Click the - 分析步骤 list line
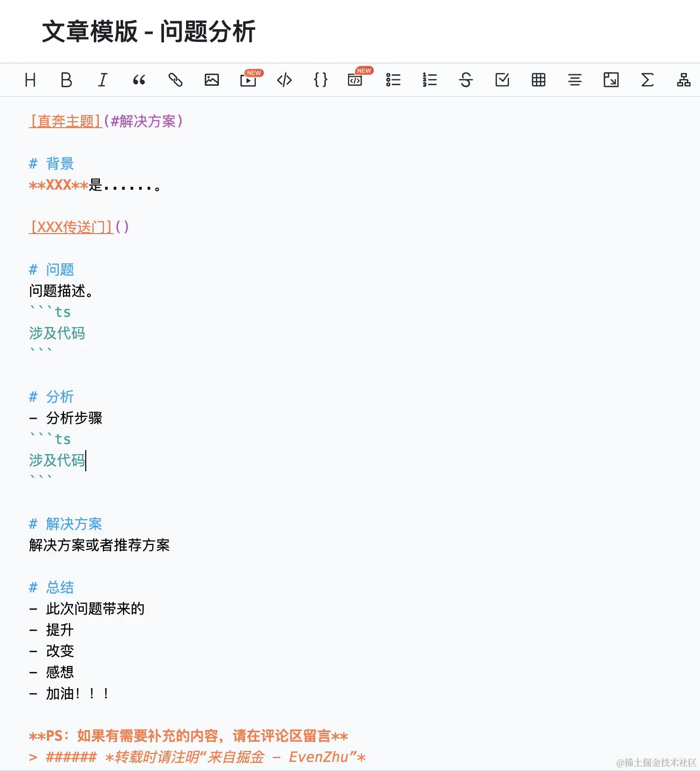 (66, 418)
